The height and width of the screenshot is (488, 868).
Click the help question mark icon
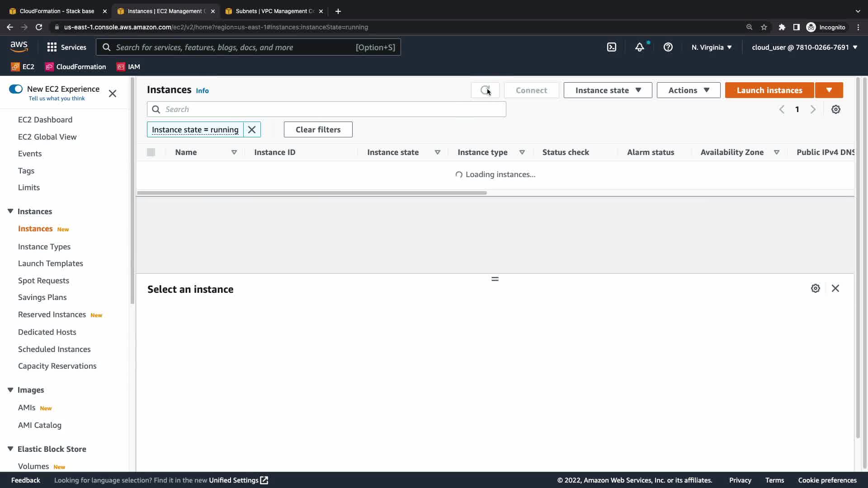click(668, 47)
